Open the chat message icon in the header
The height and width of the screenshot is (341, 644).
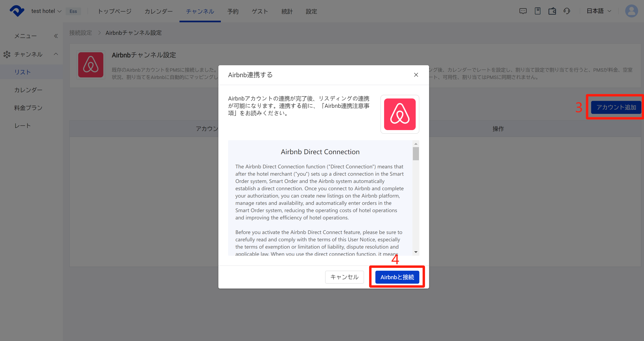click(x=523, y=11)
